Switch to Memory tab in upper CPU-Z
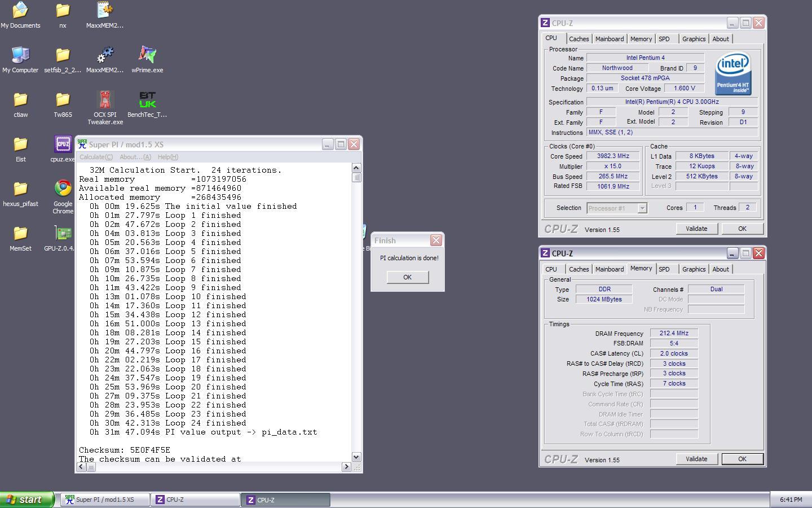812x508 pixels. coord(641,39)
